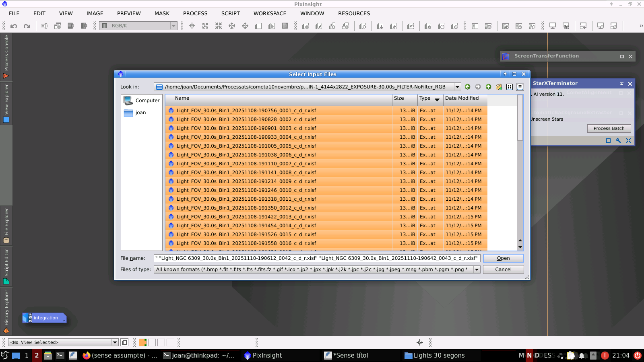The width and height of the screenshot is (644, 362).
Task: Open the PROCESS menu
Action: click(195, 13)
